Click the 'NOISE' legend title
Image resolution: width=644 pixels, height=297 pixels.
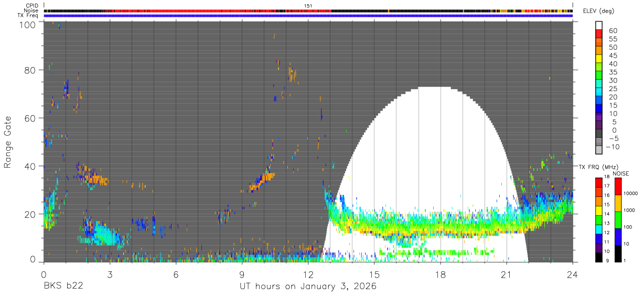click(620, 173)
